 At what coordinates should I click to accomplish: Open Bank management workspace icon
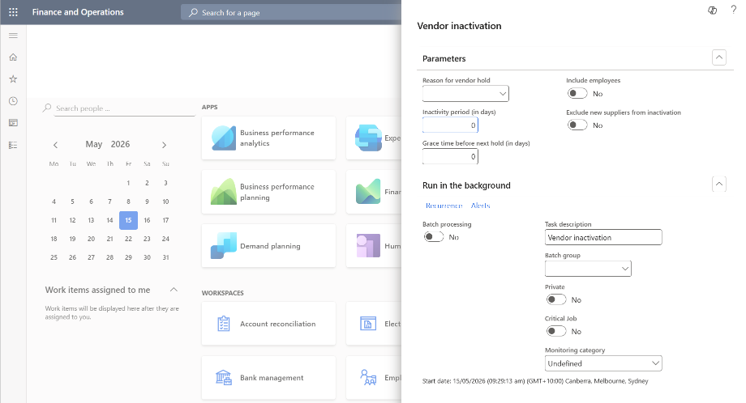click(x=224, y=377)
